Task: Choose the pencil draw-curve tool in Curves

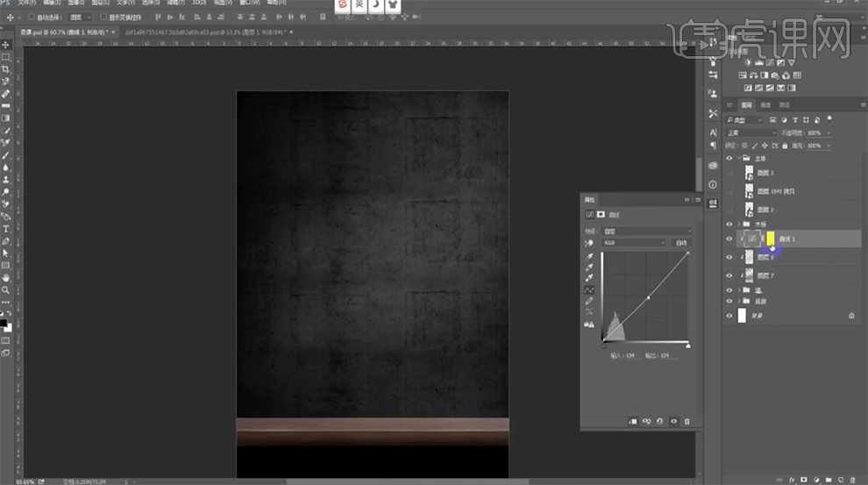Action: point(589,301)
